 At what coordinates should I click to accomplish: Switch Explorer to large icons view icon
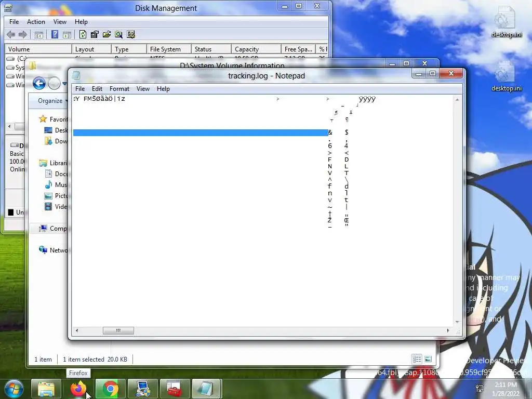pyautogui.click(x=428, y=359)
